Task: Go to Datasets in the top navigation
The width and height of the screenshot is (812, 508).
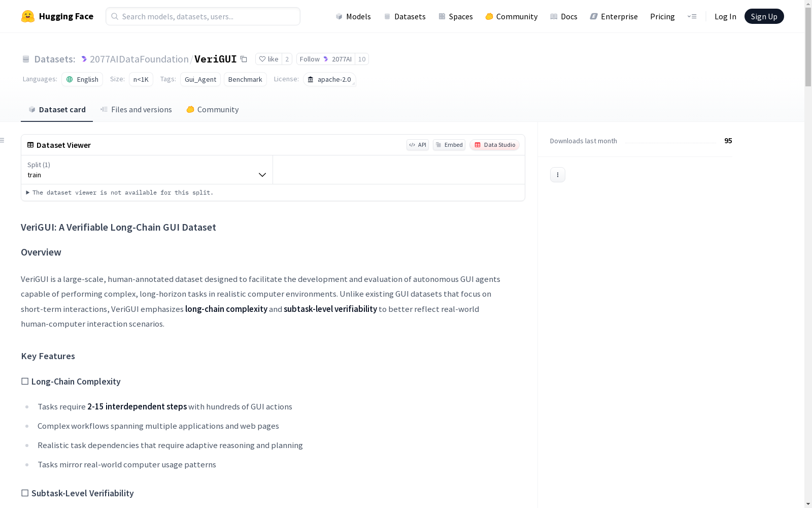Action: (404, 16)
